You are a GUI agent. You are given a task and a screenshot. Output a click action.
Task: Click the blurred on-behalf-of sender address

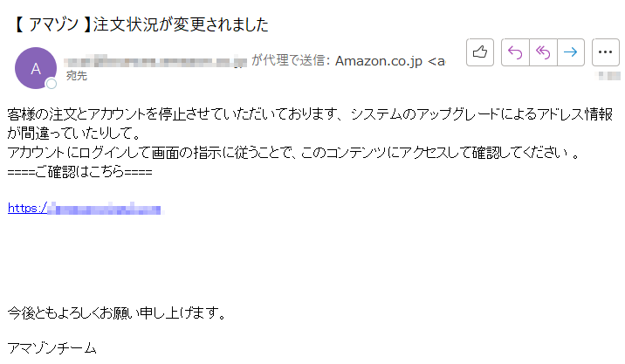(155, 61)
